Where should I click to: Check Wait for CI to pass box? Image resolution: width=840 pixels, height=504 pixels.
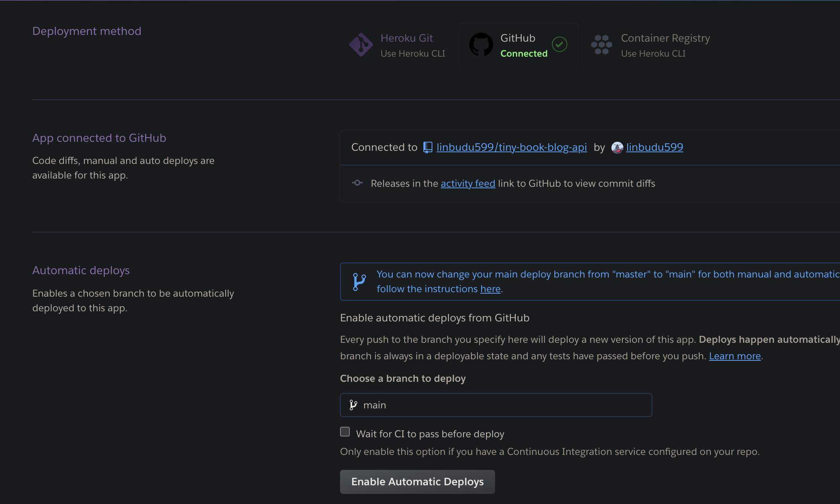[345, 432]
